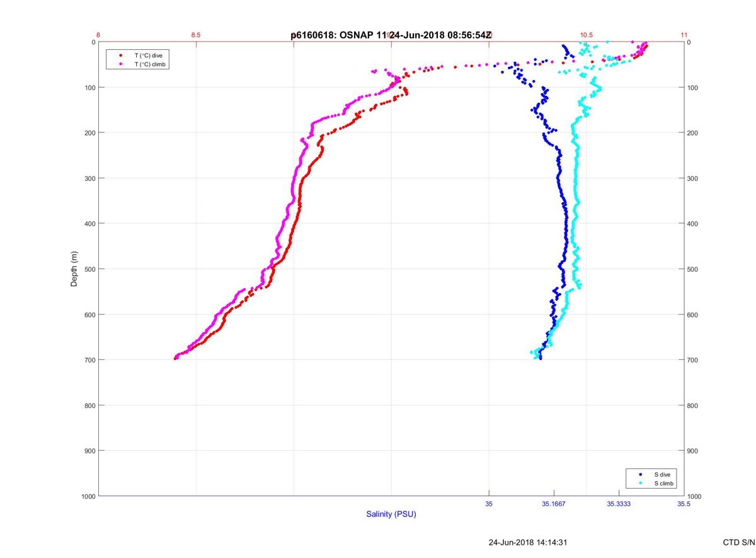Click the red dot marker in the temperature legend
Screen dimensions: 756x558
pos(120,55)
